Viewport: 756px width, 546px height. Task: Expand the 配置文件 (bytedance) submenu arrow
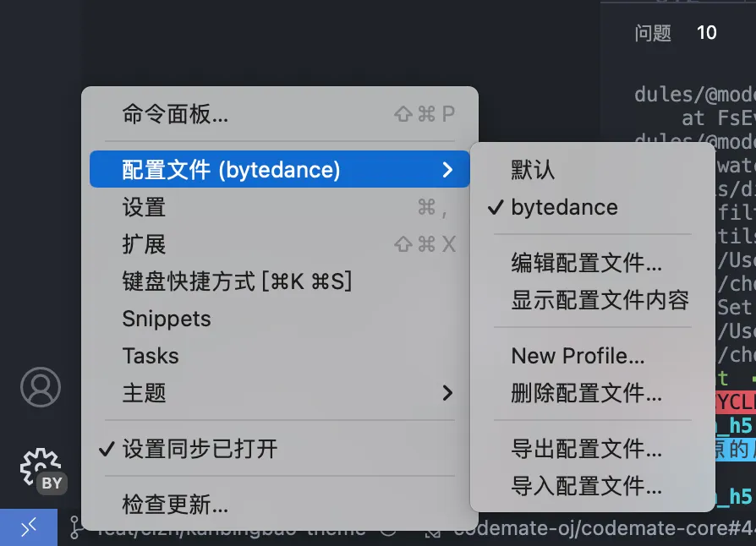point(447,170)
